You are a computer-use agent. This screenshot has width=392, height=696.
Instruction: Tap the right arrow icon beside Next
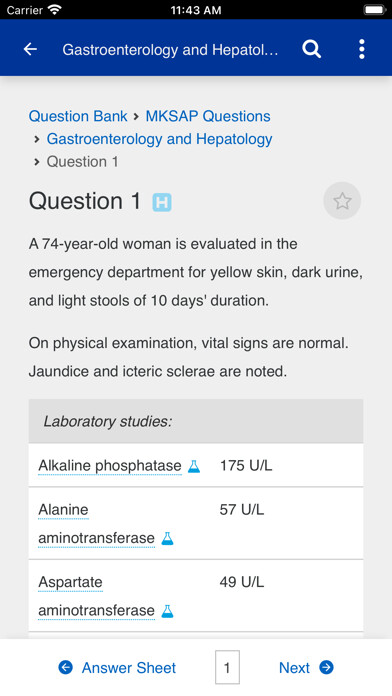[326, 667]
